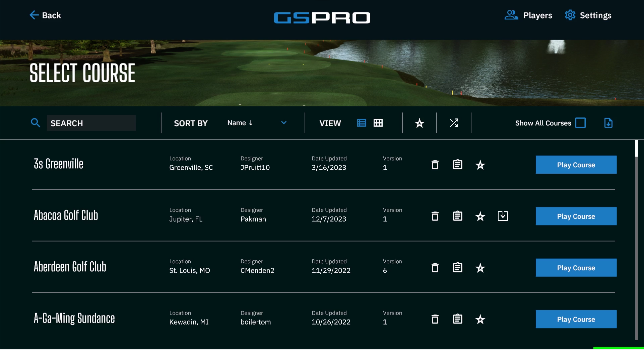Viewport: 644px width, 350px height.
Task: Select the Abacoa Golf Club title
Action: (66, 215)
